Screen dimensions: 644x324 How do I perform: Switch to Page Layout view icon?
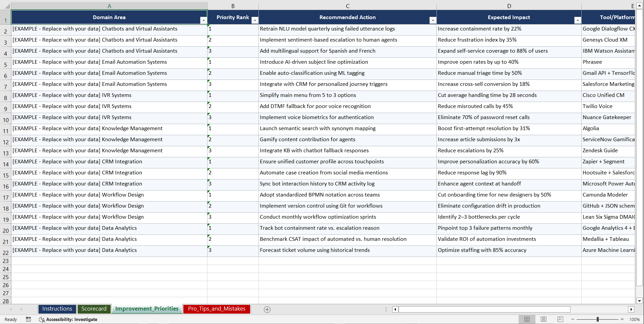pyautogui.click(x=543, y=319)
